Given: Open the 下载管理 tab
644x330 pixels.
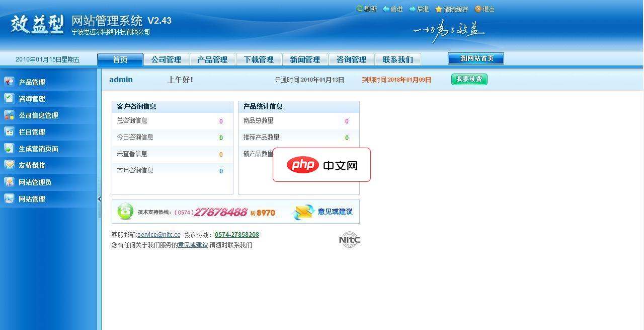Looking at the screenshot, I should 259,59.
